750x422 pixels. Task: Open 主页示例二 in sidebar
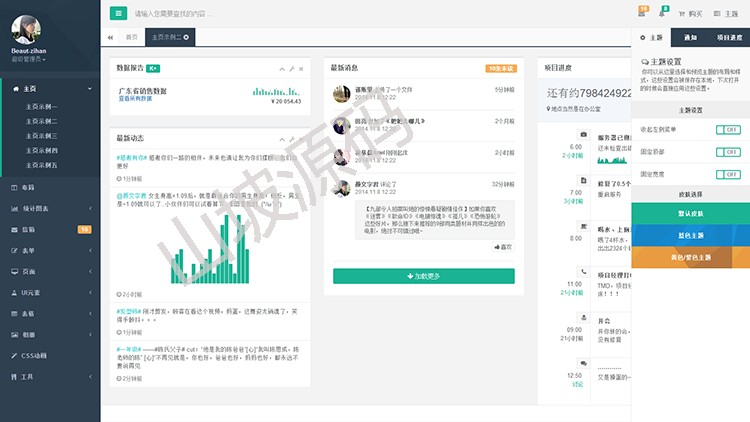tap(42, 122)
